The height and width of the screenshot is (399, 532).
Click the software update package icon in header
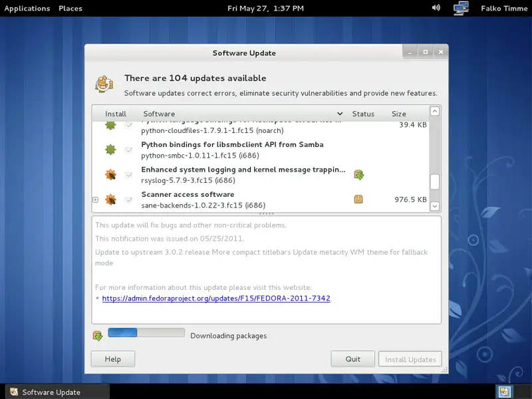(x=104, y=84)
